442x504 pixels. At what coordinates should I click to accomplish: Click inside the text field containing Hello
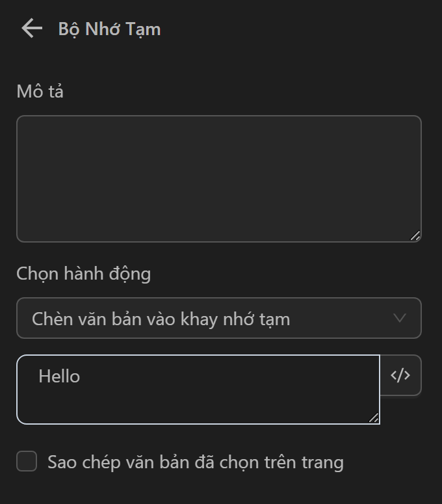[198, 390]
